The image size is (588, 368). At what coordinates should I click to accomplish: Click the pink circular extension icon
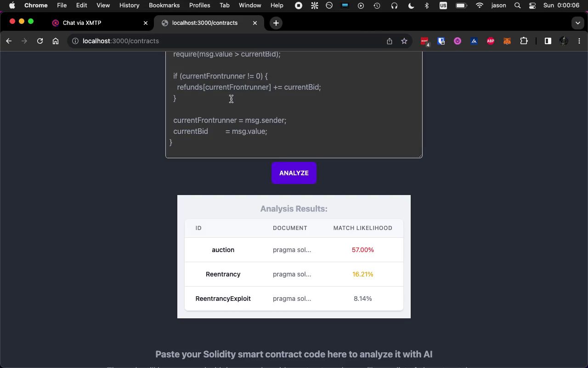click(458, 41)
